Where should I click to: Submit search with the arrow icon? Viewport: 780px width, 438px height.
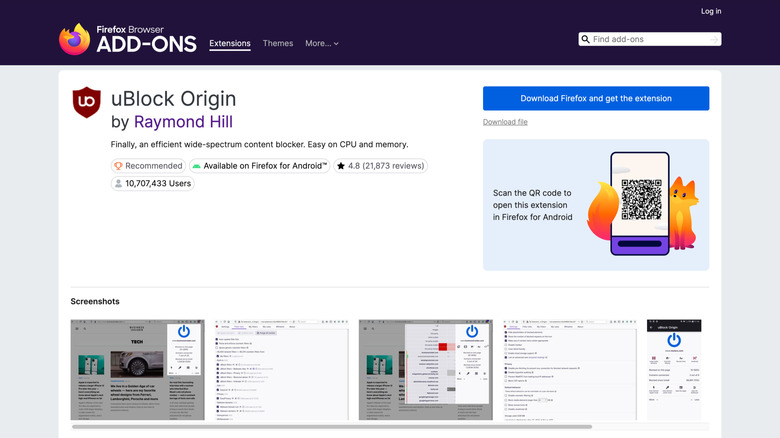(714, 39)
